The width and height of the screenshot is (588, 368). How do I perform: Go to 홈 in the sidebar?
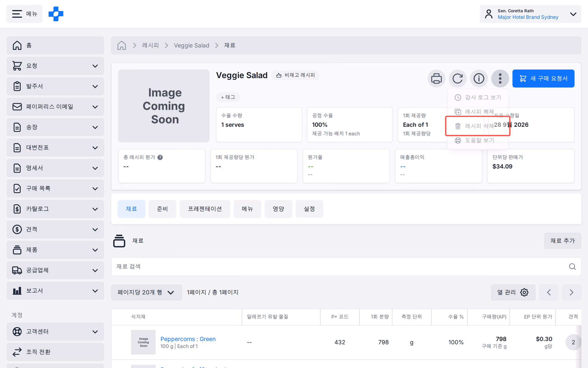click(55, 45)
